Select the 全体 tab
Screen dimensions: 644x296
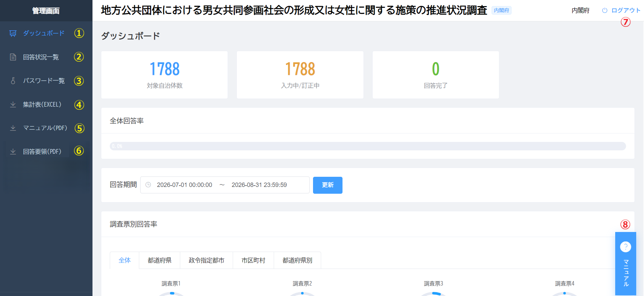(125, 260)
